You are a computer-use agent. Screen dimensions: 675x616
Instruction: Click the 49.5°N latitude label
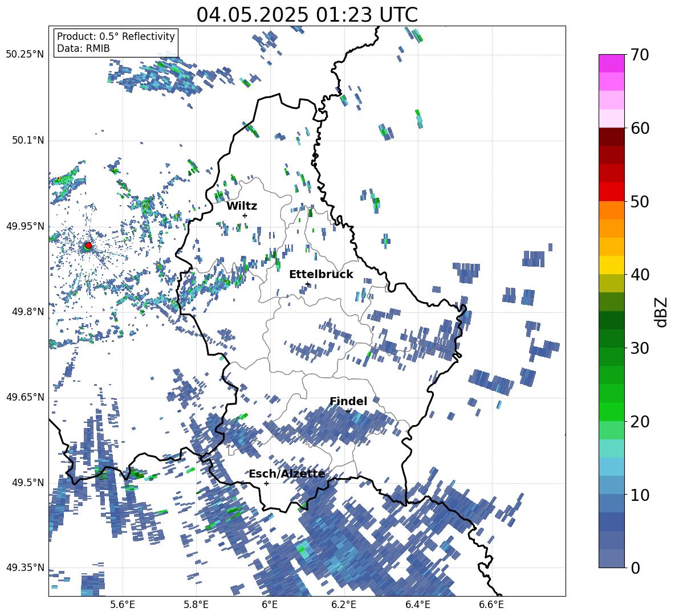coord(27,483)
